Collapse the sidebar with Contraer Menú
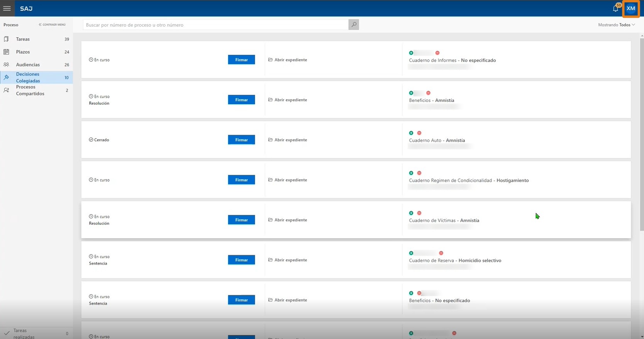This screenshot has width=644, height=339. 52,25
